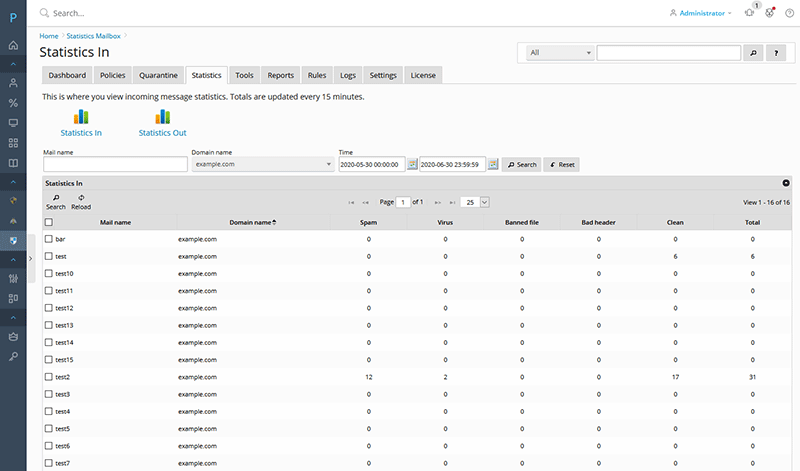The image size is (800, 471).
Task: Go to the first page of results
Action: tap(351, 203)
